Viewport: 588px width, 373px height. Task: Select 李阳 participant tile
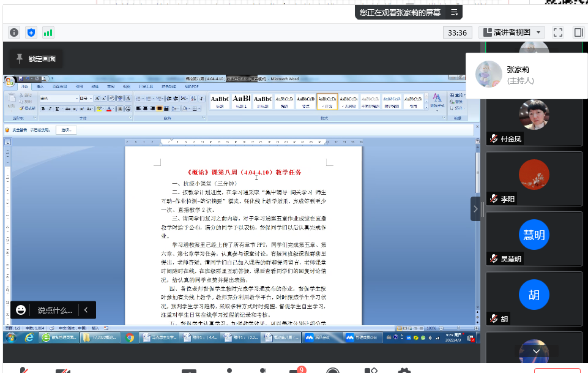click(534, 179)
